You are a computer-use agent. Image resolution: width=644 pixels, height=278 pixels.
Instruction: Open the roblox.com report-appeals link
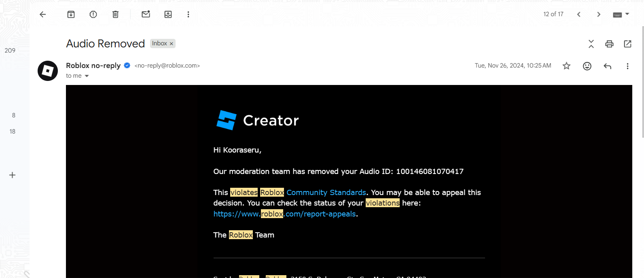(x=285, y=214)
